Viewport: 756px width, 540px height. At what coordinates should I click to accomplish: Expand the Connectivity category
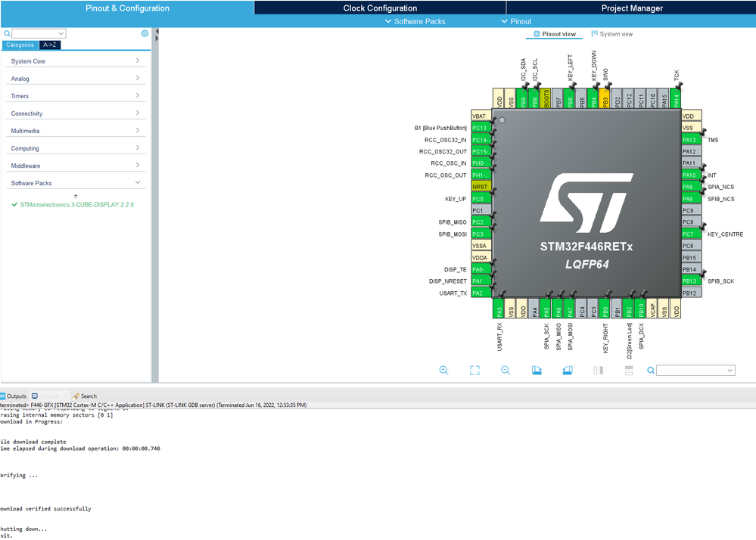click(x=75, y=113)
